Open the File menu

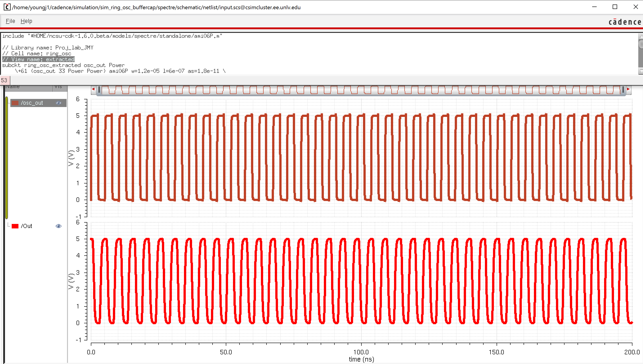10,21
